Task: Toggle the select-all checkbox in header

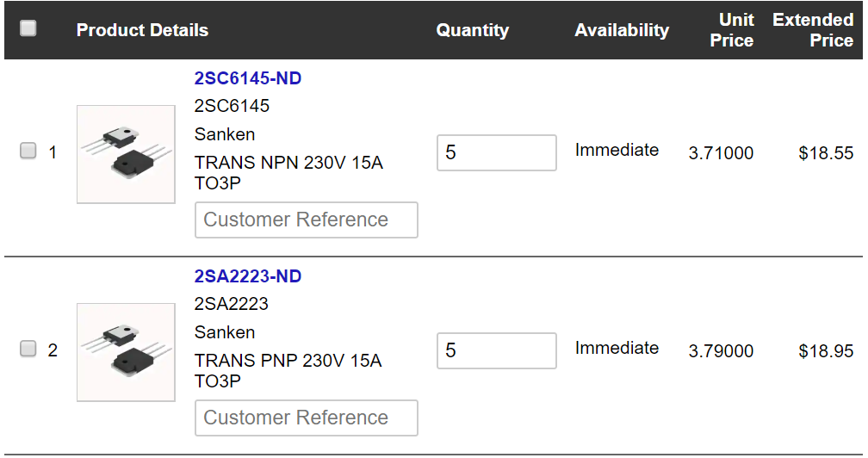Action: tap(28, 28)
